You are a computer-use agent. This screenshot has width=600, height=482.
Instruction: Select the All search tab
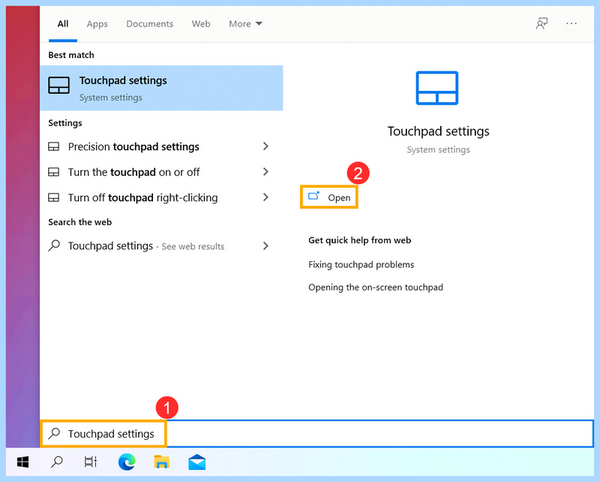[63, 24]
